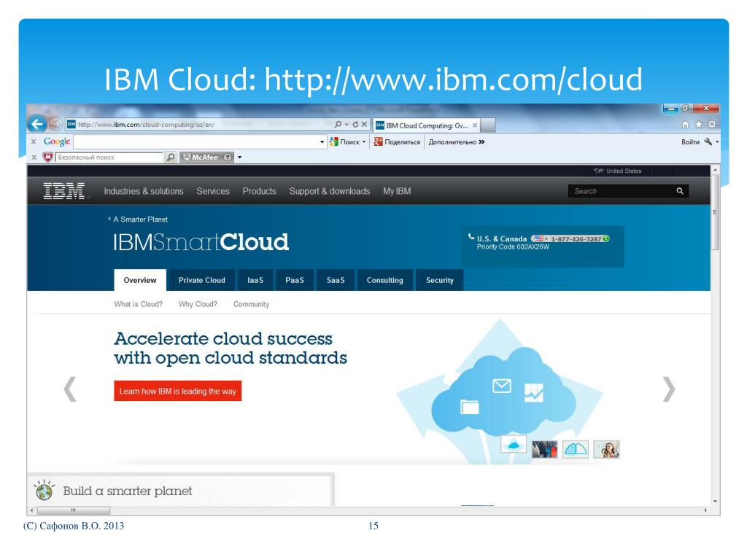Click the IBM site Search field
747x560 pixels.
[622, 191]
